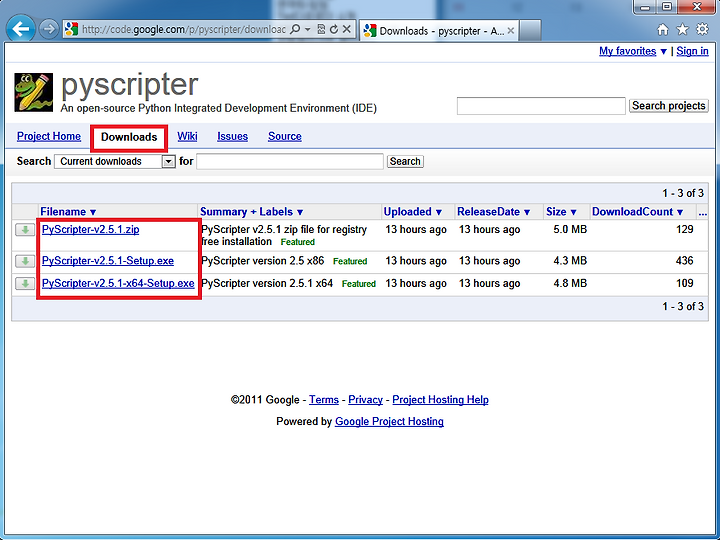Click the Featured label on the x64 row
Screen dimensions: 720x540
(359, 284)
